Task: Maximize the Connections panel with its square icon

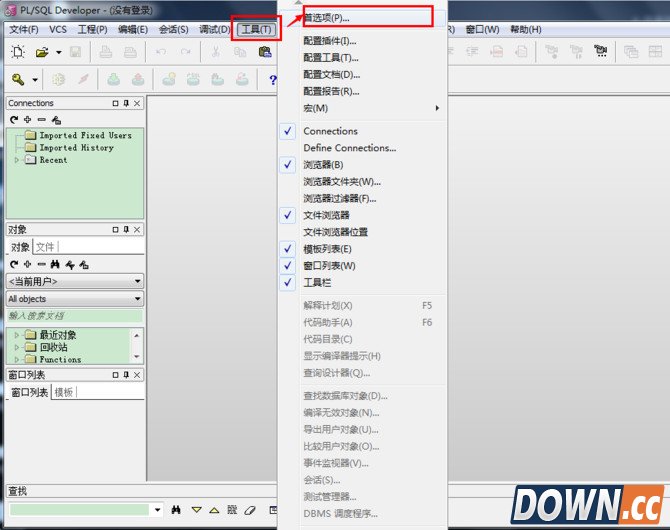Action: (x=115, y=103)
